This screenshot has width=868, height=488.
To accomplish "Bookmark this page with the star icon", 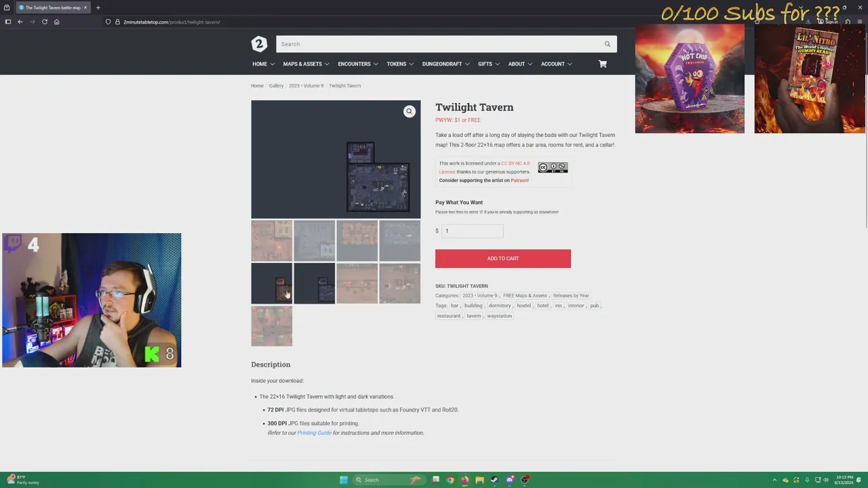I will [x=757, y=22].
